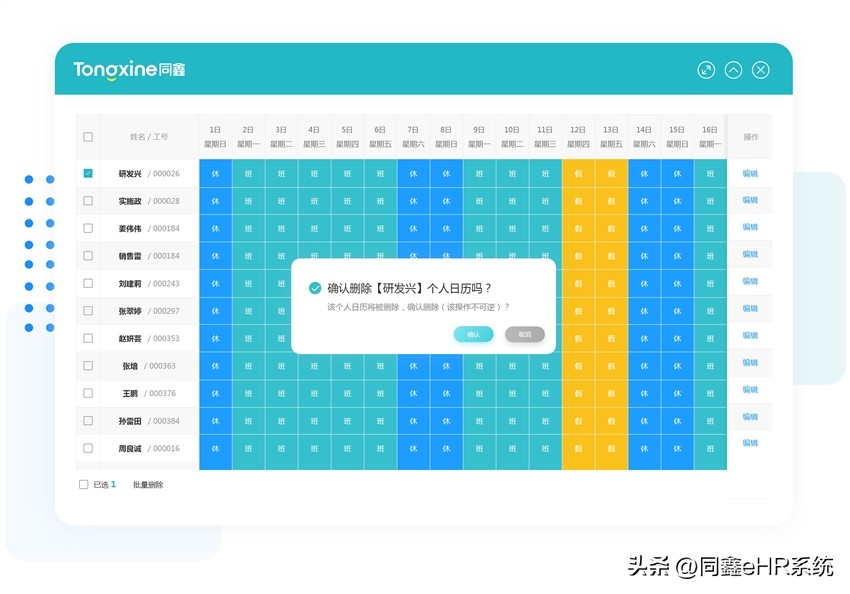Click 编辑 edit link for 刘建莉
Viewport: 850px width, 594px height.
click(749, 282)
